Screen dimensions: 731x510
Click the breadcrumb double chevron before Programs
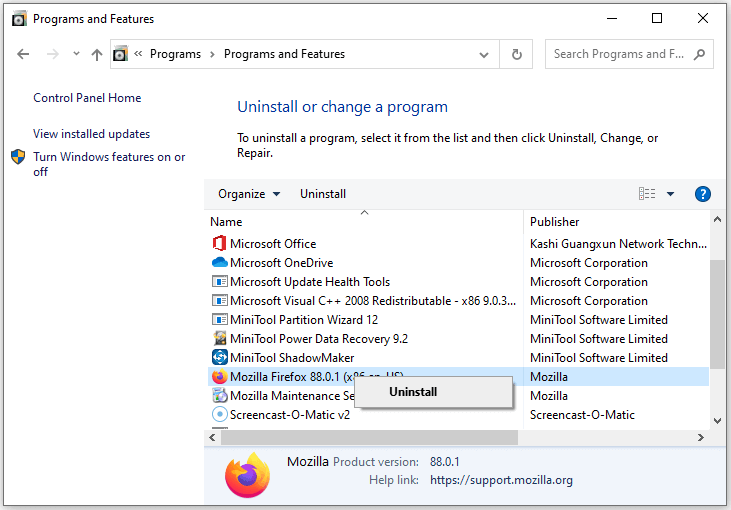point(138,54)
